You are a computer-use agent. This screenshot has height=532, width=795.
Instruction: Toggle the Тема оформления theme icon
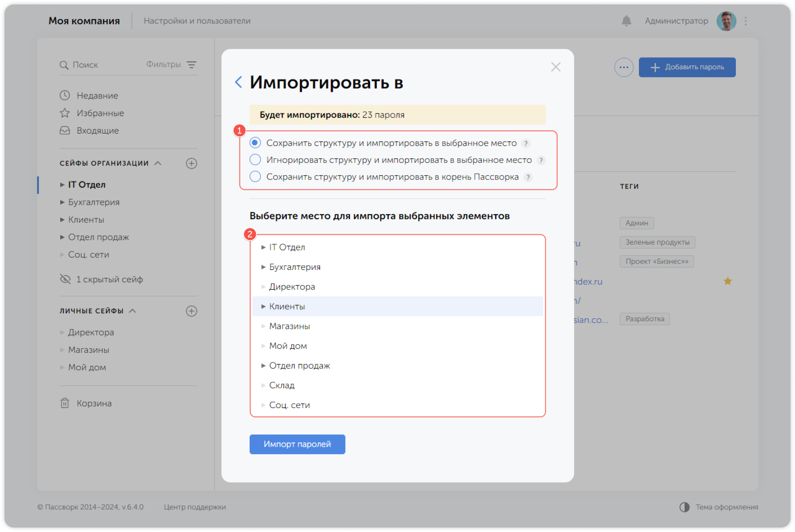(685, 507)
